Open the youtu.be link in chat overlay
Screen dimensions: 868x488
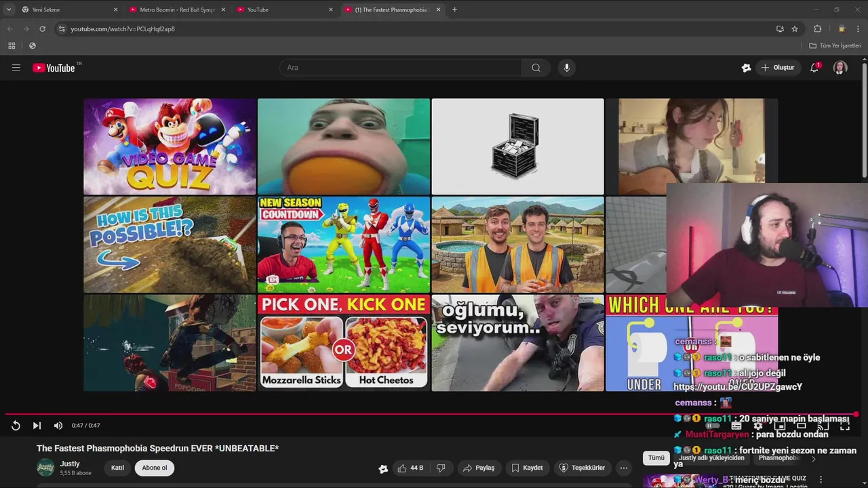[738, 386]
